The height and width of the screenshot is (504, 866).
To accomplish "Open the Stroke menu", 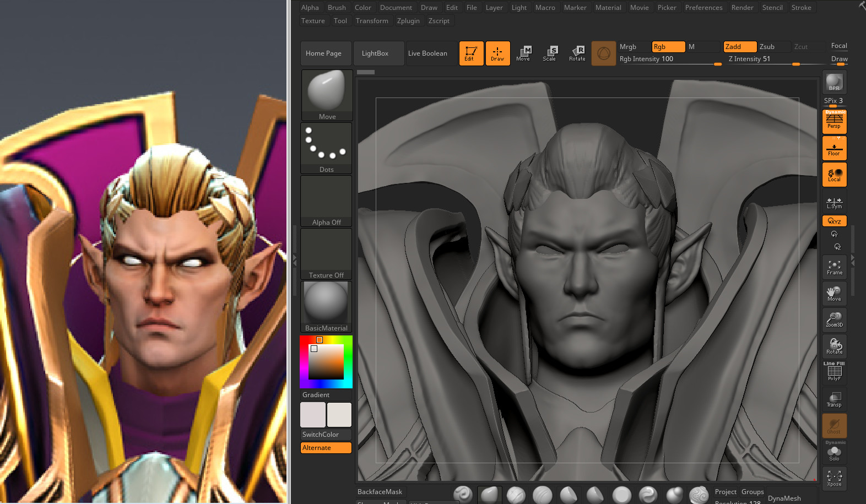I will point(801,8).
